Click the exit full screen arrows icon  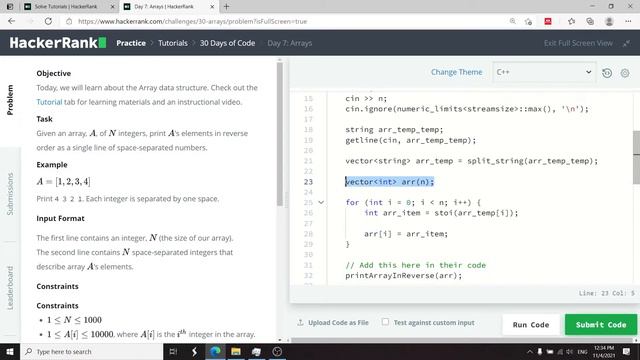coord(627,43)
